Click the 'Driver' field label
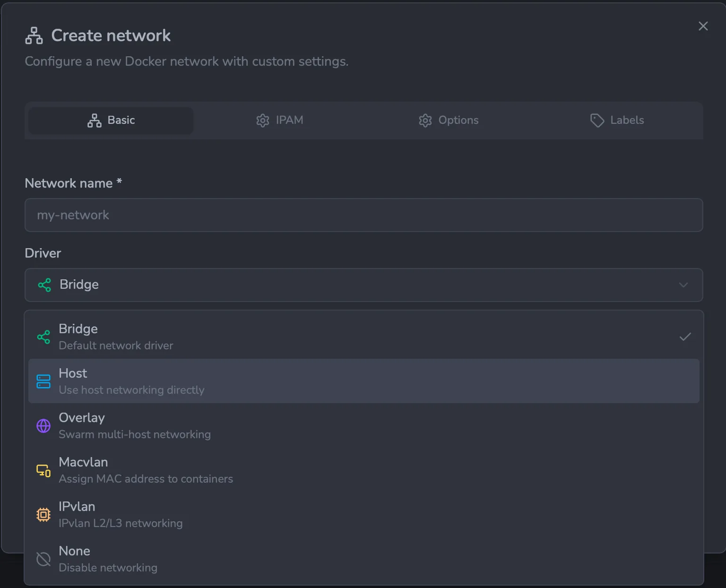This screenshot has height=588, width=726. point(43,253)
